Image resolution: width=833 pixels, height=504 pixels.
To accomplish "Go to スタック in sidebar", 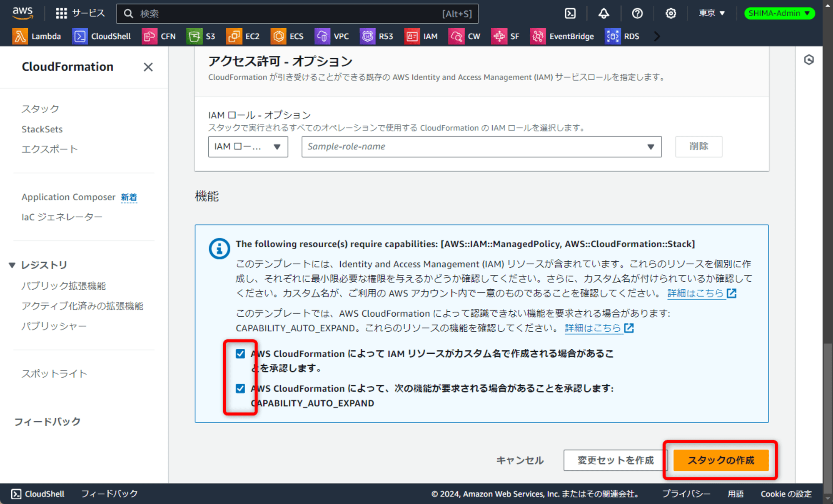I will click(40, 109).
